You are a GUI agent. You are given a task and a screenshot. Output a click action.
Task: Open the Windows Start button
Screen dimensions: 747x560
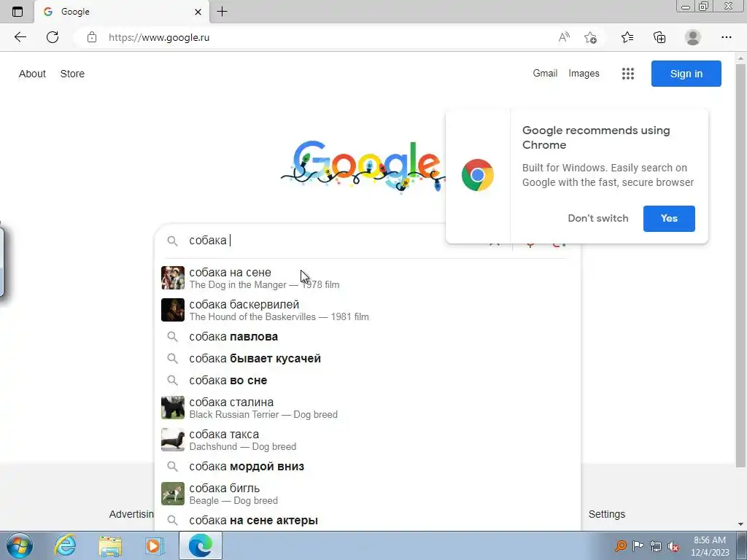point(20,545)
